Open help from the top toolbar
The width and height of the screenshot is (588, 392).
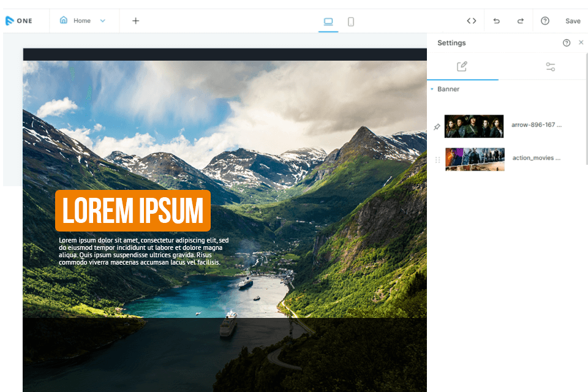click(x=545, y=21)
